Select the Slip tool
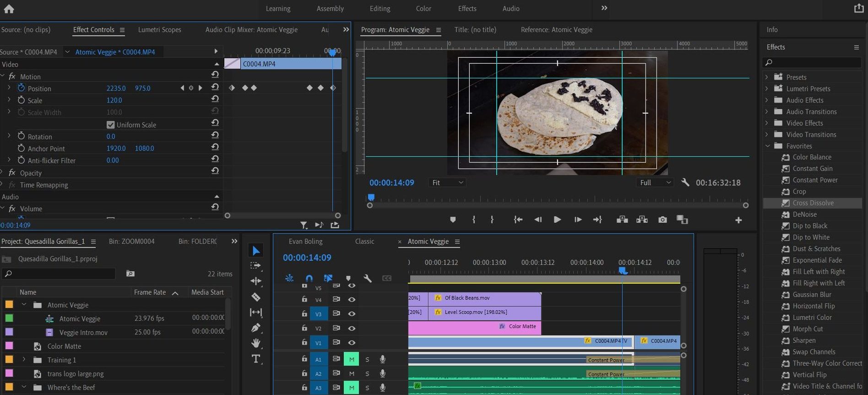 (256, 313)
